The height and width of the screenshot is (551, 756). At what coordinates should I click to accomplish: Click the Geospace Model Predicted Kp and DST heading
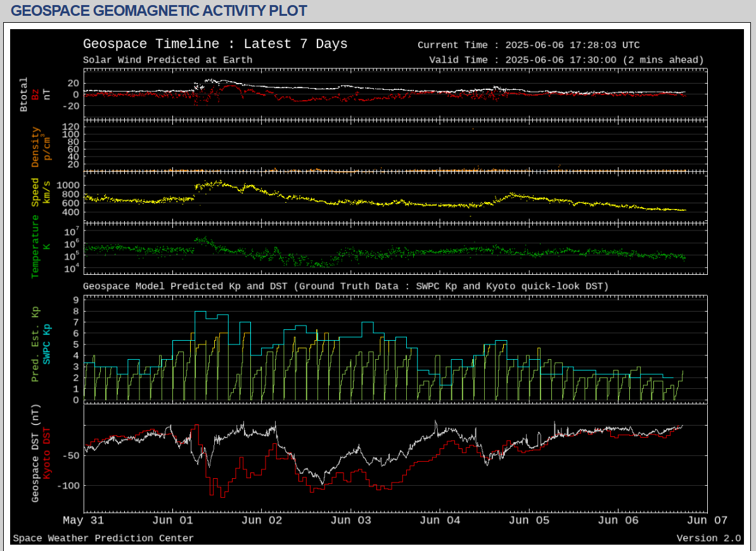pyautogui.click(x=345, y=286)
